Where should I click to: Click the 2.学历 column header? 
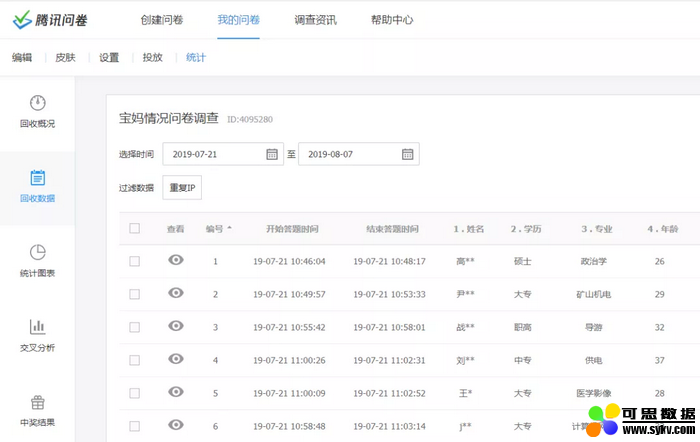526,229
